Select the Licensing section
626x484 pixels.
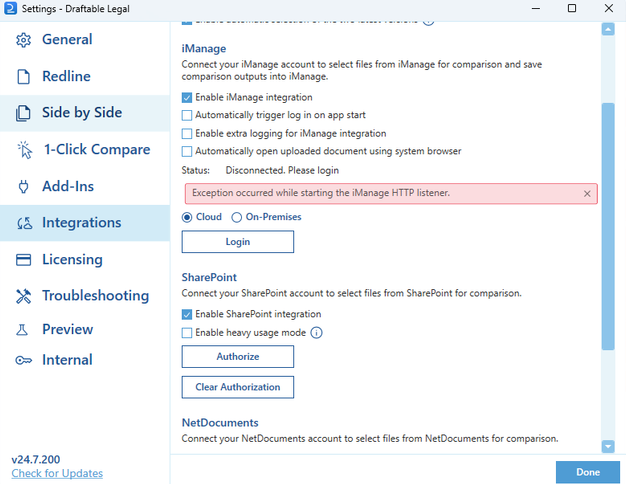click(85, 260)
